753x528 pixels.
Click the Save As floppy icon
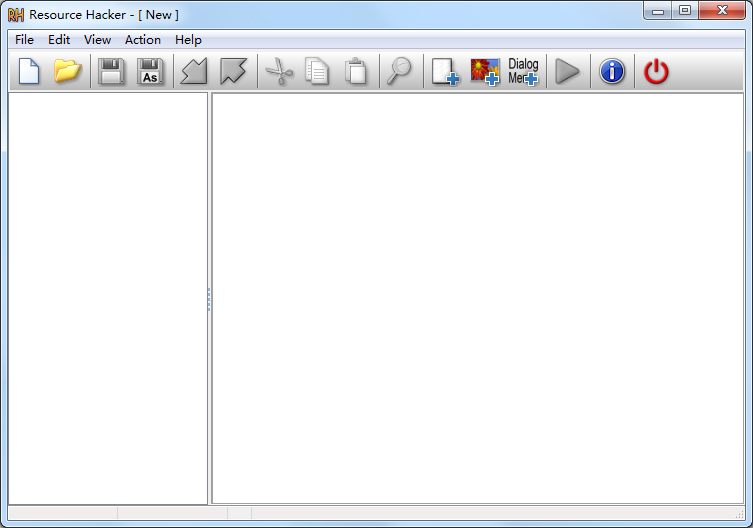coord(150,71)
